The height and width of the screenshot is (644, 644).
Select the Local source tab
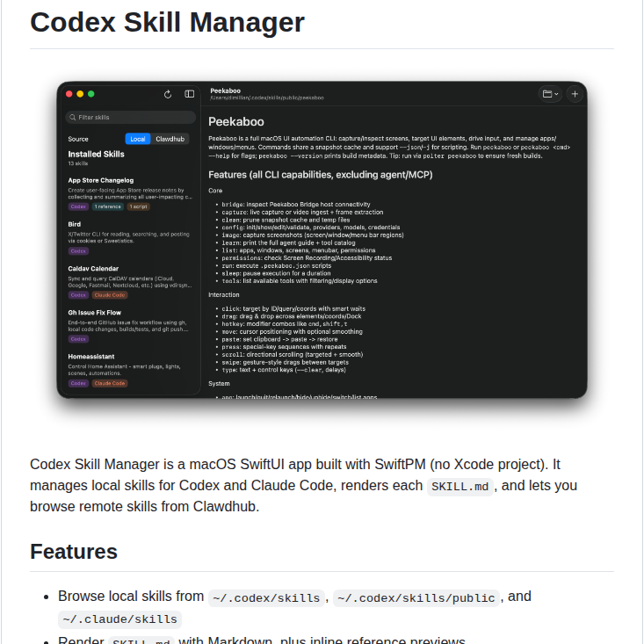click(x=138, y=139)
